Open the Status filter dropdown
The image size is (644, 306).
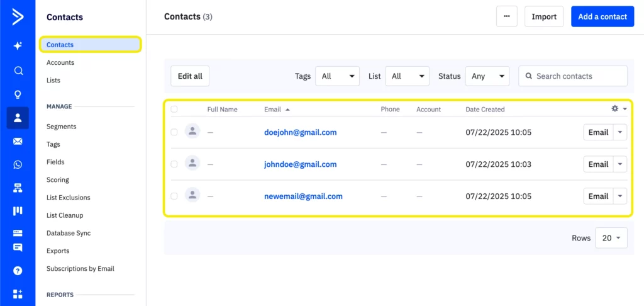click(x=487, y=76)
